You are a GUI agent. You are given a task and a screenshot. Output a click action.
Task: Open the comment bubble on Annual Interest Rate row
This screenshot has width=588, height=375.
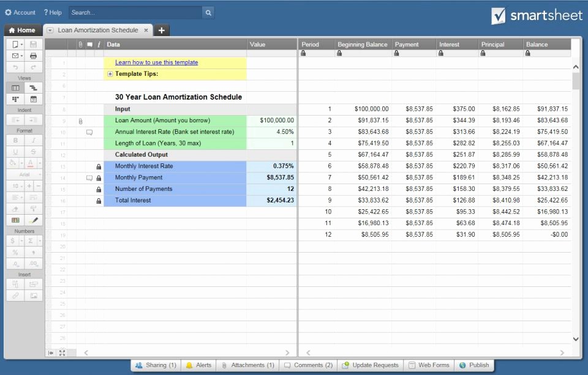coord(89,132)
